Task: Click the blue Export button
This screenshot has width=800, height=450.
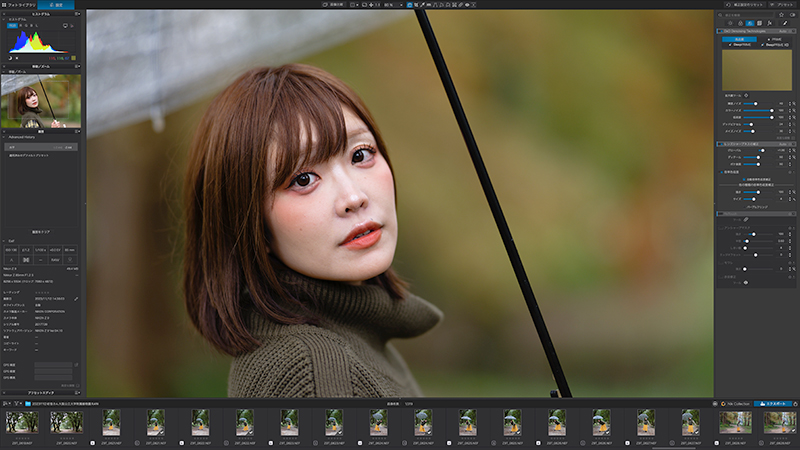Action: coord(773,404)
